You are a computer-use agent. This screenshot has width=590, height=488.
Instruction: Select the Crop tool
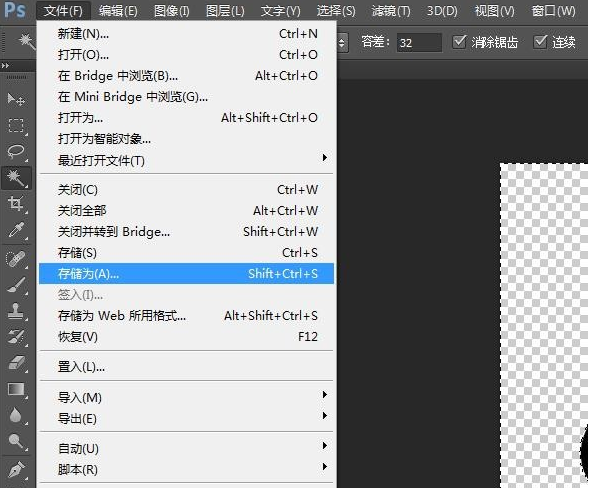coord(16,204)
